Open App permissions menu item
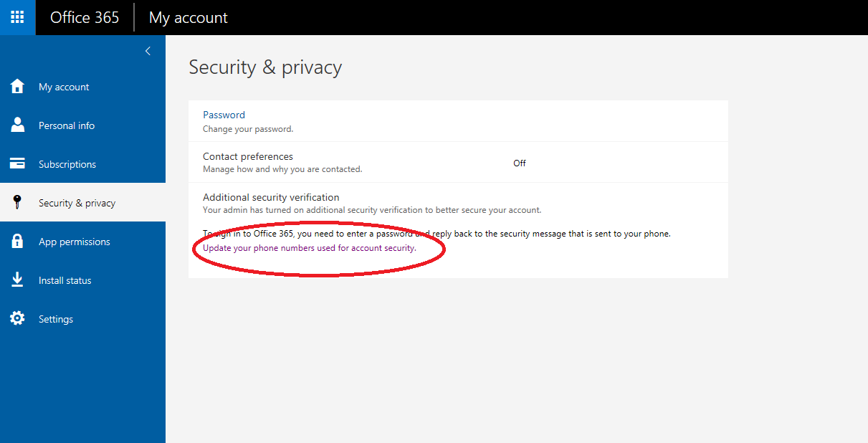 [x=75, y=242]
